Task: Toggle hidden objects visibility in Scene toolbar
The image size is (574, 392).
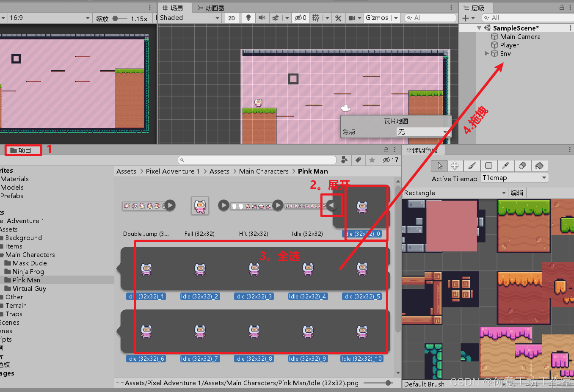Action: click(x=301, y=18)
